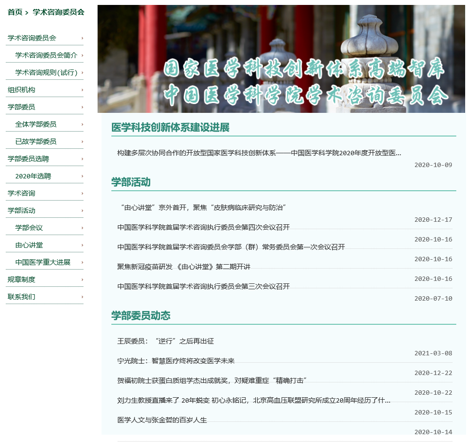This screenshot has width=476, height=448.
Task: Open 学术咨询规则(试行) in the sidebar
Action: (46, 72)
